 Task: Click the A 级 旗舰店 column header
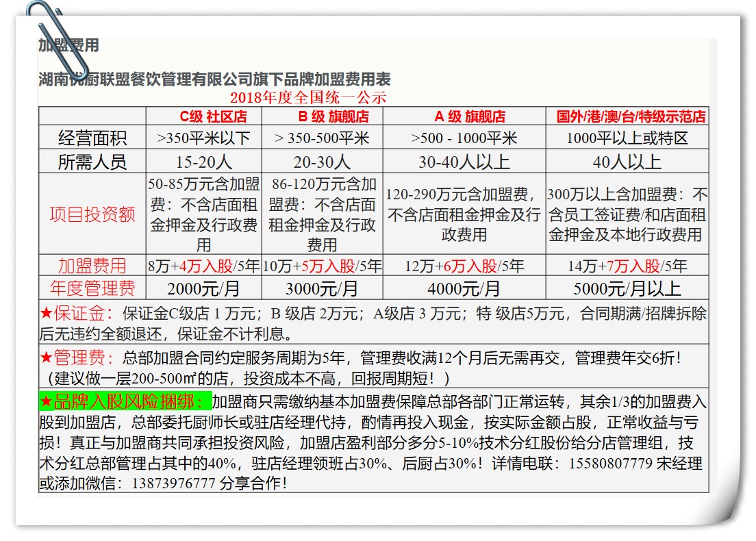(x=469, y=116)
